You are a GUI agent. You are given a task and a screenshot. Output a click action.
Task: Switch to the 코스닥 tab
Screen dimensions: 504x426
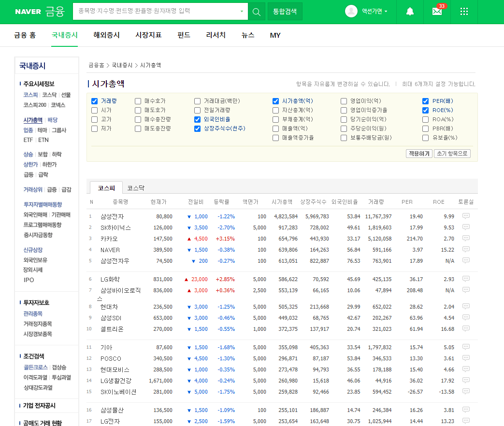click(x=136, y=188)
